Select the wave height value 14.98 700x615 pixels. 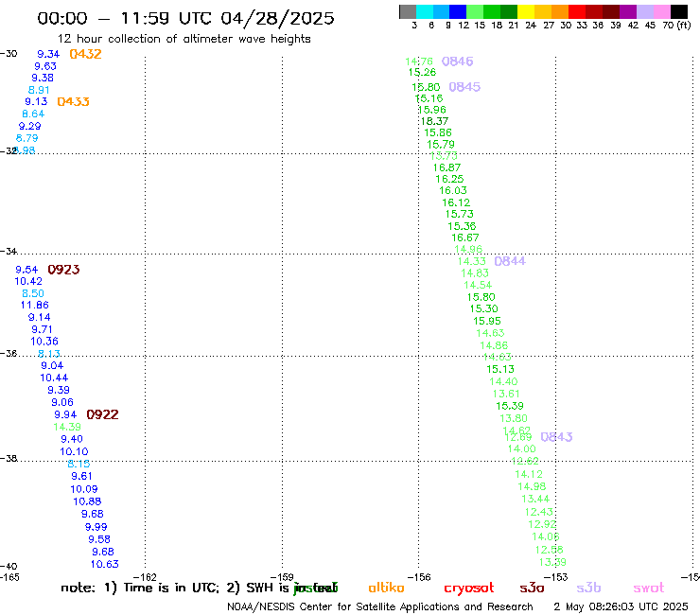click(532, 487)
